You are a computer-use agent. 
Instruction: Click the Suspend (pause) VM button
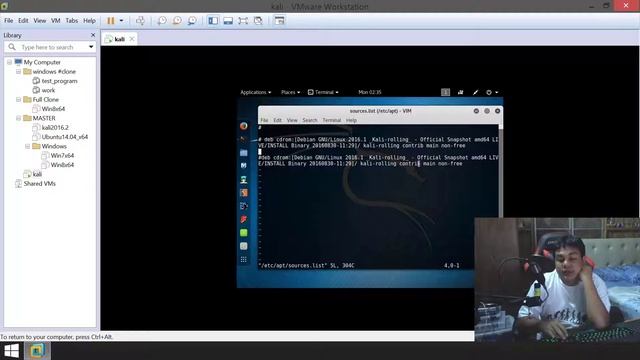tap(111, 20)
